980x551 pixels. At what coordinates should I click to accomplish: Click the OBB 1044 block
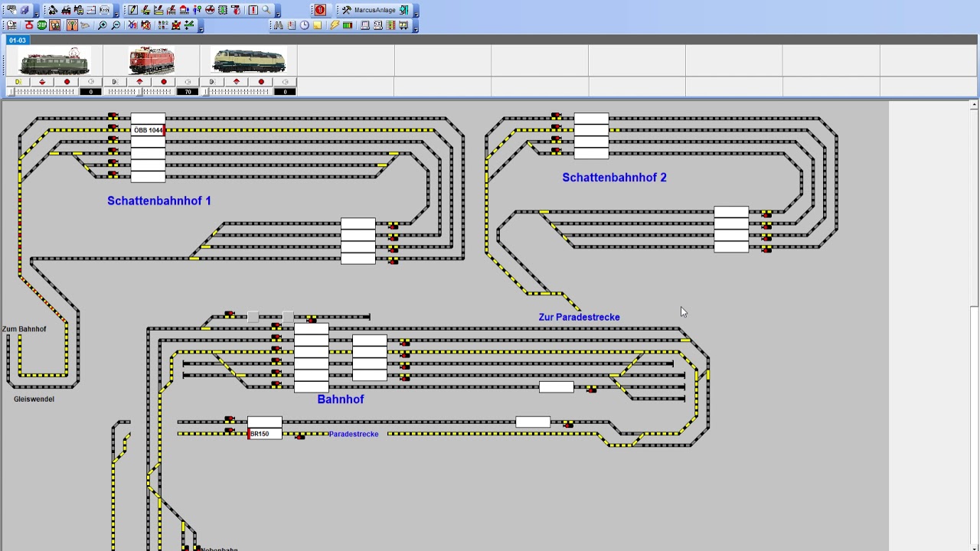pyautogui.click(x=148, y=130)
